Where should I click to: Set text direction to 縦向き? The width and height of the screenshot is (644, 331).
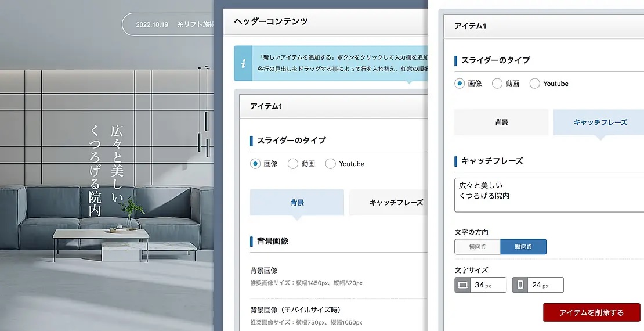pyautogui.click(x=523, y=247)
